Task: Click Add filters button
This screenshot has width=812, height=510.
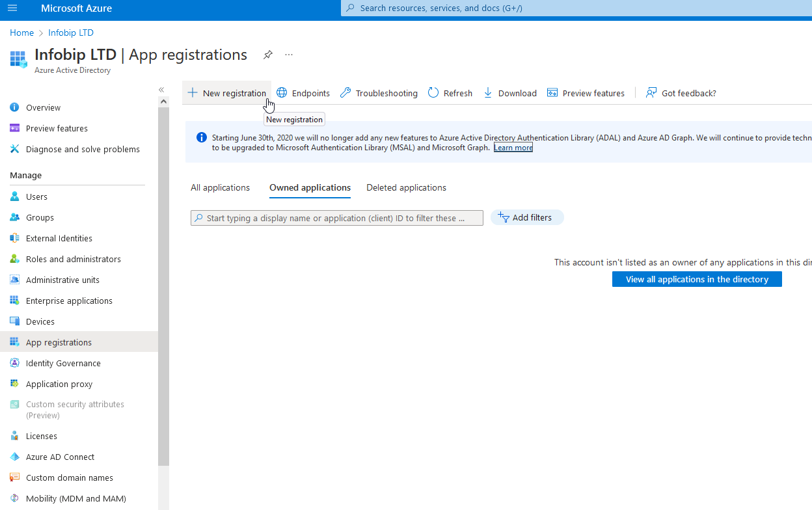Action: click(526, 217)
